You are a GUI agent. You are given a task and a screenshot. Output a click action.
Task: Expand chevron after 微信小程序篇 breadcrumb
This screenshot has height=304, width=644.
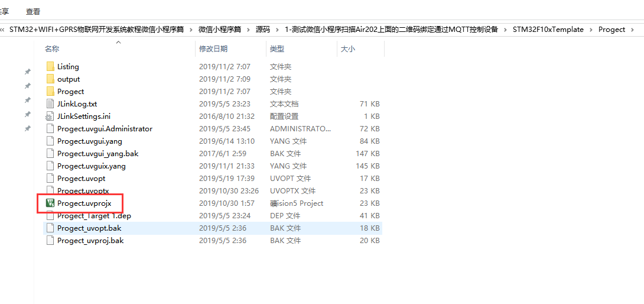248,29
